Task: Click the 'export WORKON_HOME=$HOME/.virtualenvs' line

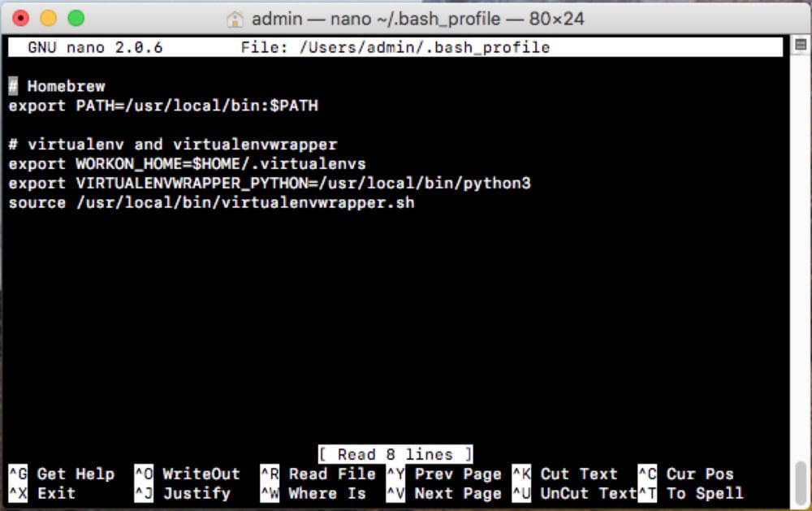Action: click(x=187, y=164)
